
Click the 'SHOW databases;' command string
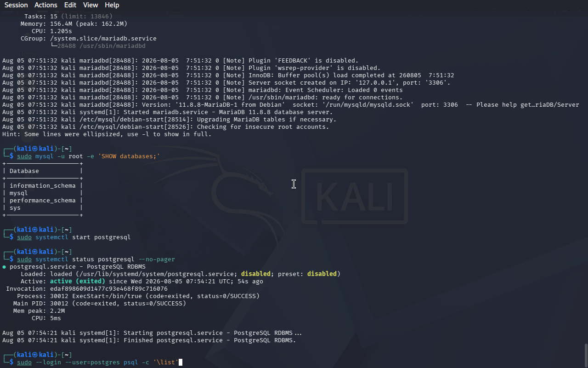[129, 156]
